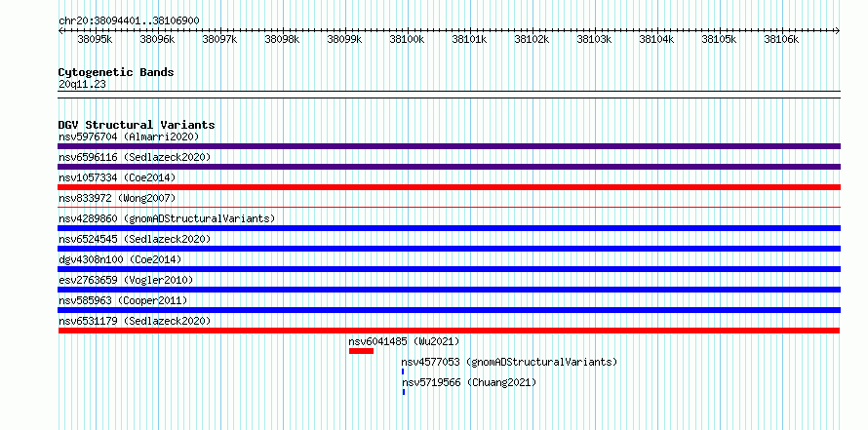Select the blue bar under nsv6524545
Screen dimensions: 868x430
449,249
